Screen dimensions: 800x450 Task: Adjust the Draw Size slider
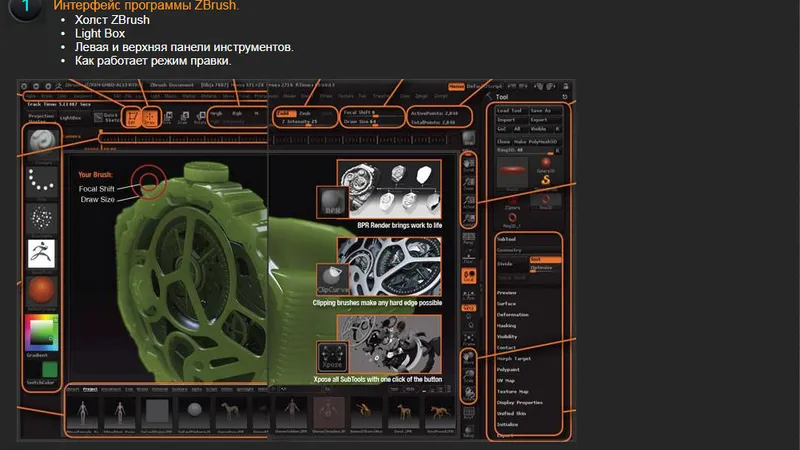pos(371,122)
